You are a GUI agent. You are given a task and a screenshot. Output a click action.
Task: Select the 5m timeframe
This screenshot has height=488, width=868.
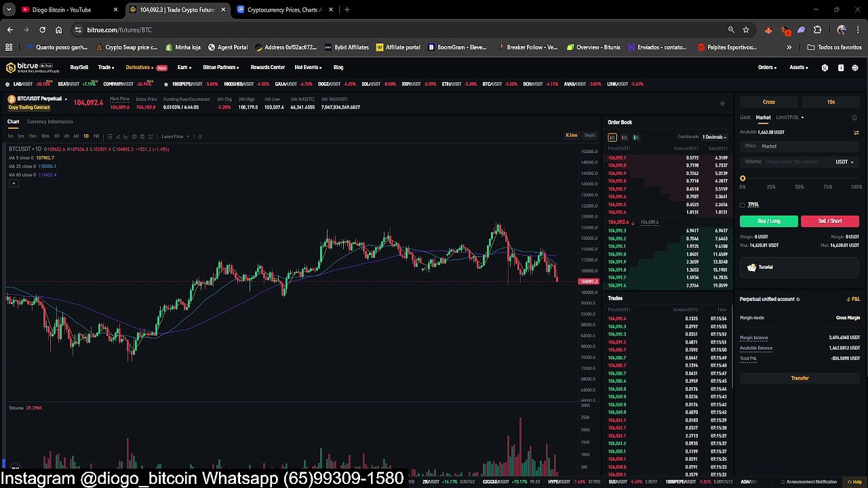tap(21, 136)
